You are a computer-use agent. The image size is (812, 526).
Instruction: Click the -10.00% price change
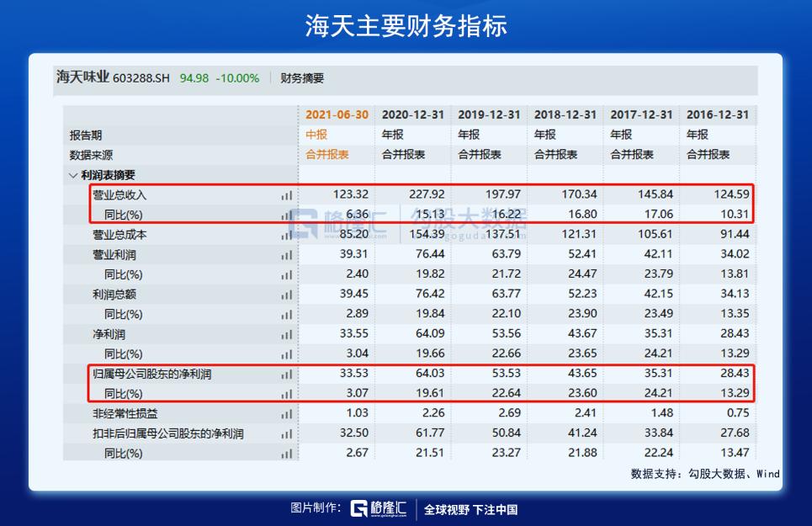(x=237, y=78)
